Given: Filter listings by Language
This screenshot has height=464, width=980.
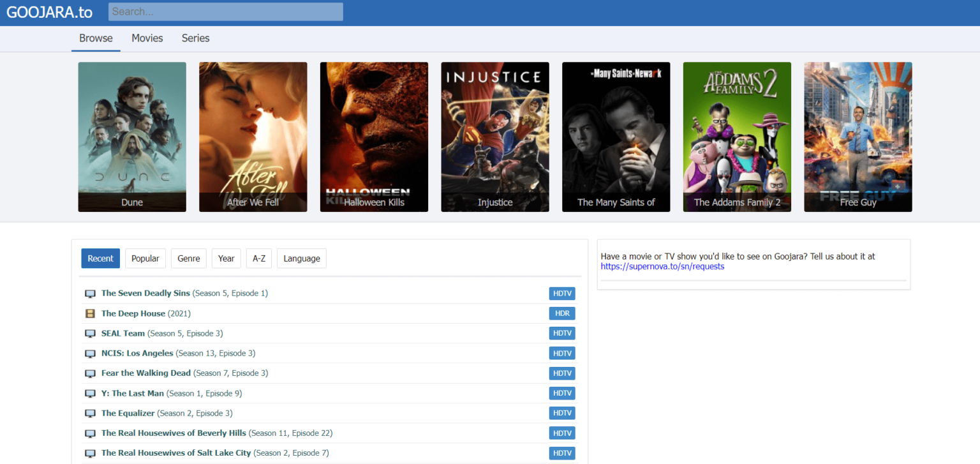Looking at the screenshot, I should [302, 258].
